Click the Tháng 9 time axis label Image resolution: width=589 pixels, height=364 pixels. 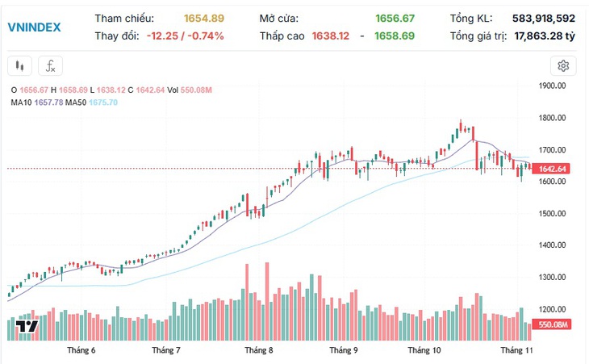344,350
